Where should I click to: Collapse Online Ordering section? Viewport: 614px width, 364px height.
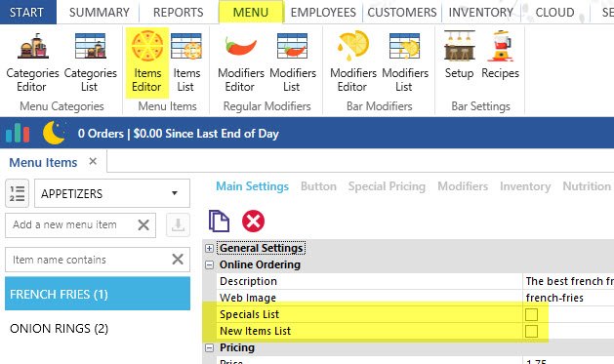(210, 265)
